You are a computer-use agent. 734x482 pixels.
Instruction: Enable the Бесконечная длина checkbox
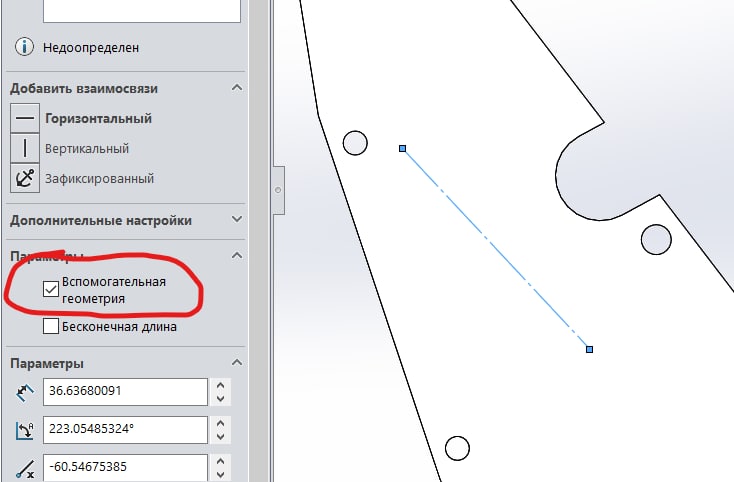(51, 326)
